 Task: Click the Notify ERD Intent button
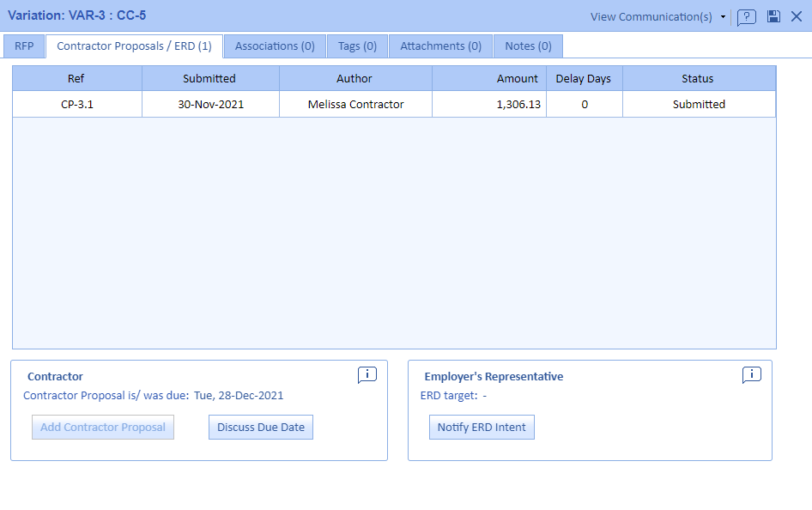point(482,428)
